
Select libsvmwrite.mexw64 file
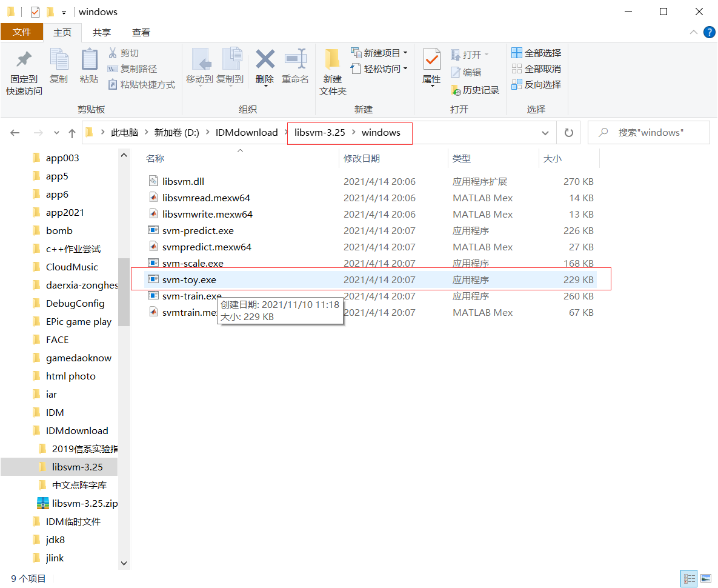coord(371,214)
